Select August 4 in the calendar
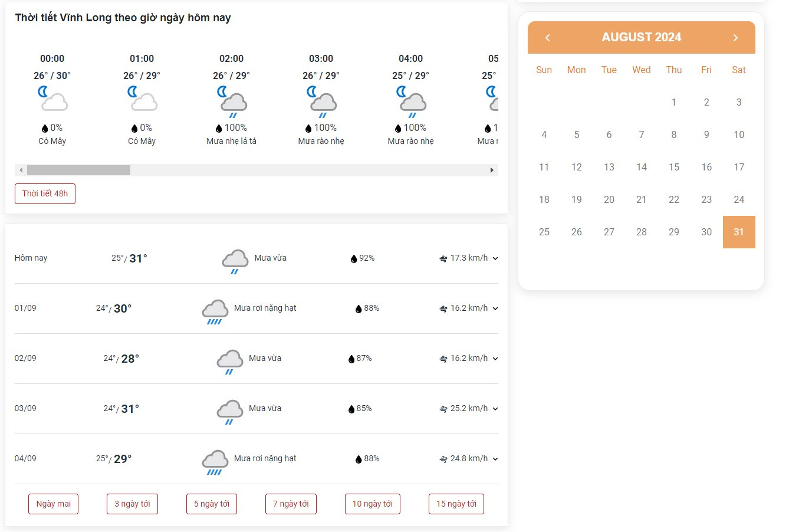789x532 pixels. pos(544,134)
